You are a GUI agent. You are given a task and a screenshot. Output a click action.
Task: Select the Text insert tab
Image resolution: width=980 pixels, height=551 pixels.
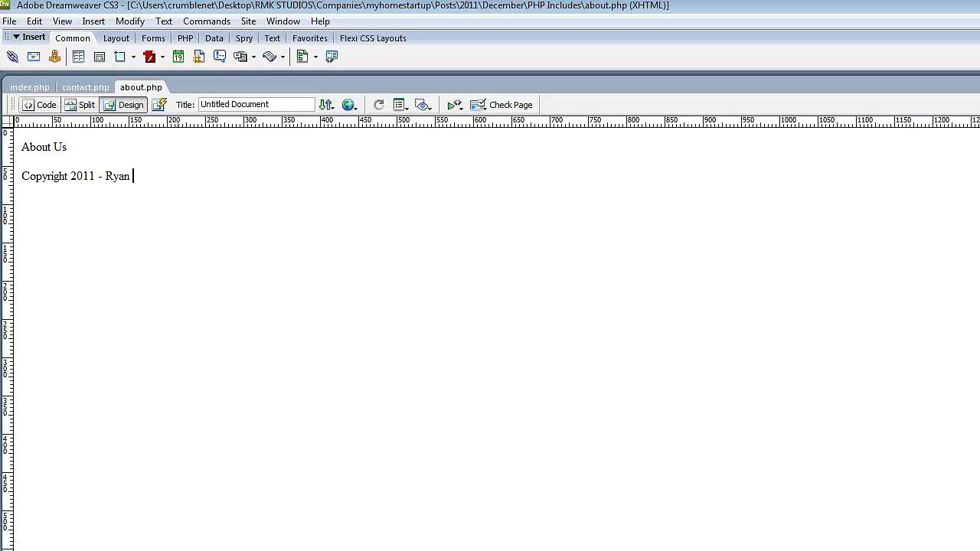(273, 38)
